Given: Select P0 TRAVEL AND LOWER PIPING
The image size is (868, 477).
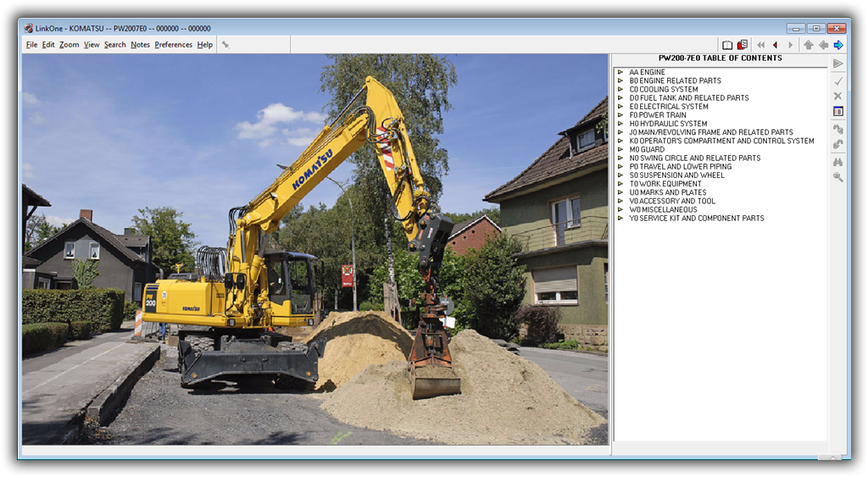Looking at the screenshot, I should pyautogui.click(x=681, y=167).
